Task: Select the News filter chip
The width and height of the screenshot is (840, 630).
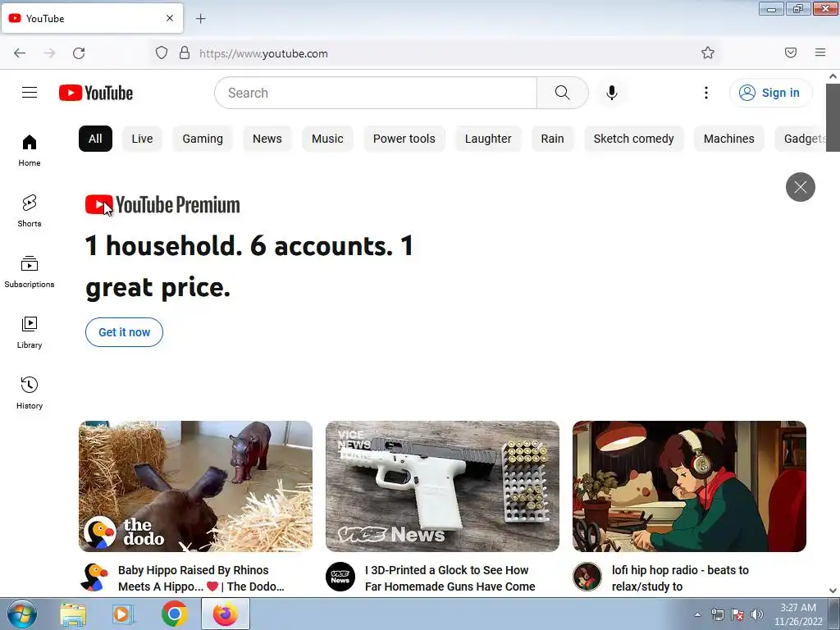Action: pyautogui.click(x=267, y=139)
